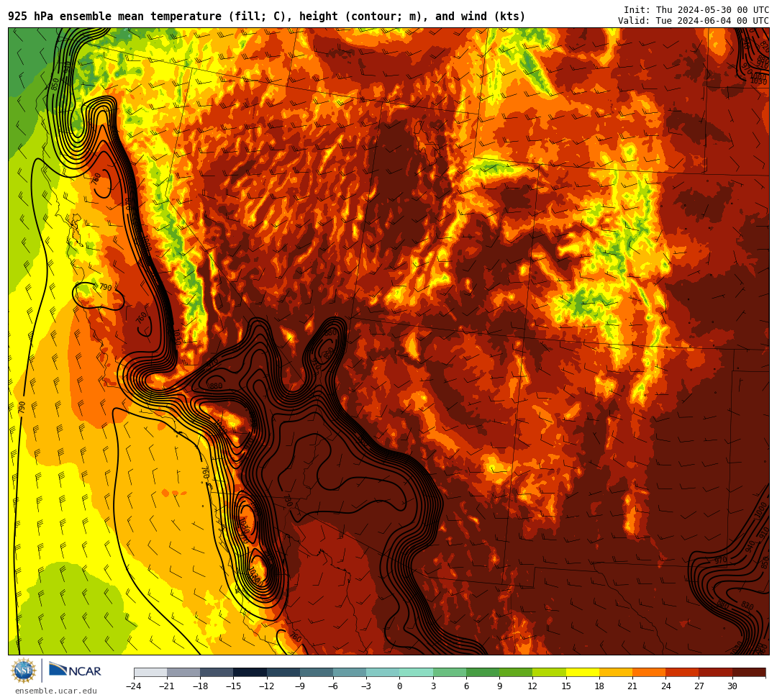Click the colorbar tick label '−12'
This screenshot has width=777, height=700.
click(x=267, y=686)
